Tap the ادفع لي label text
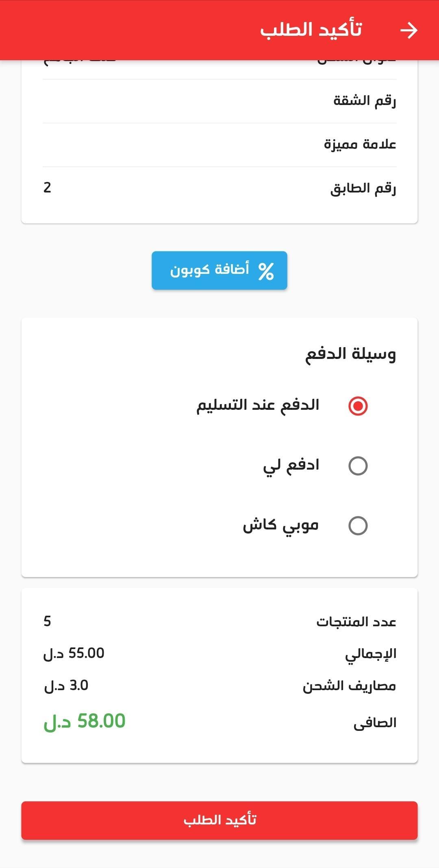Viewport: 439px width, 868px height. pyautogui.click(x=291, y=465)
